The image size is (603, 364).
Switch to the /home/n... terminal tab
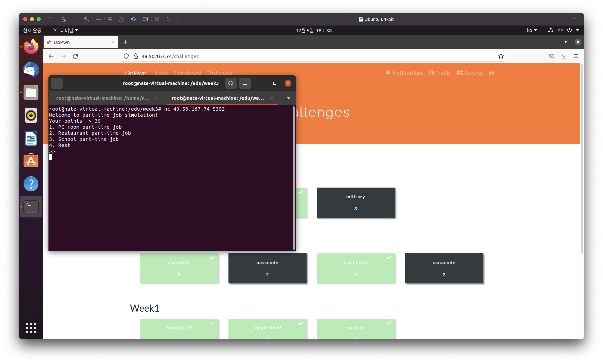103,98
